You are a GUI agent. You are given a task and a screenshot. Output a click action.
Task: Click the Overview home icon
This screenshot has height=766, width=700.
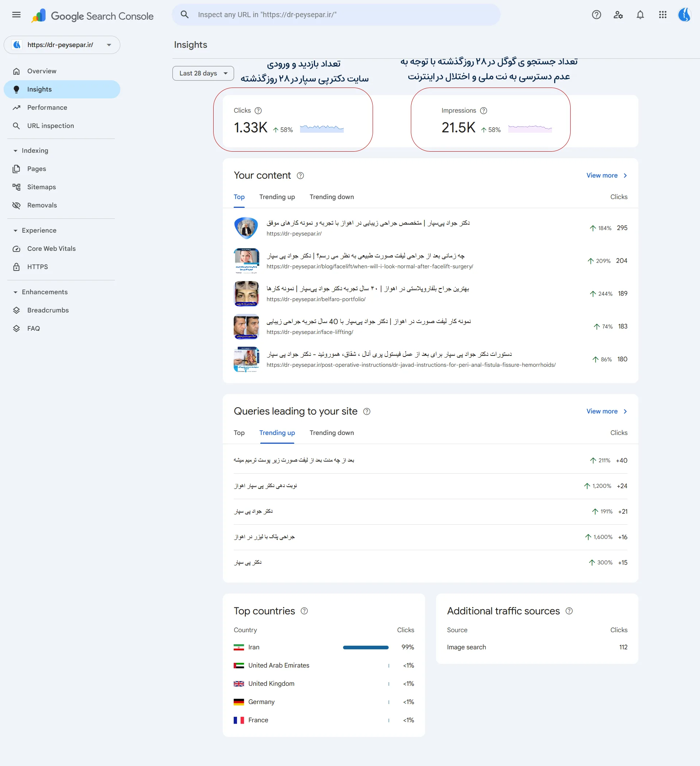[x=16, y=71]
